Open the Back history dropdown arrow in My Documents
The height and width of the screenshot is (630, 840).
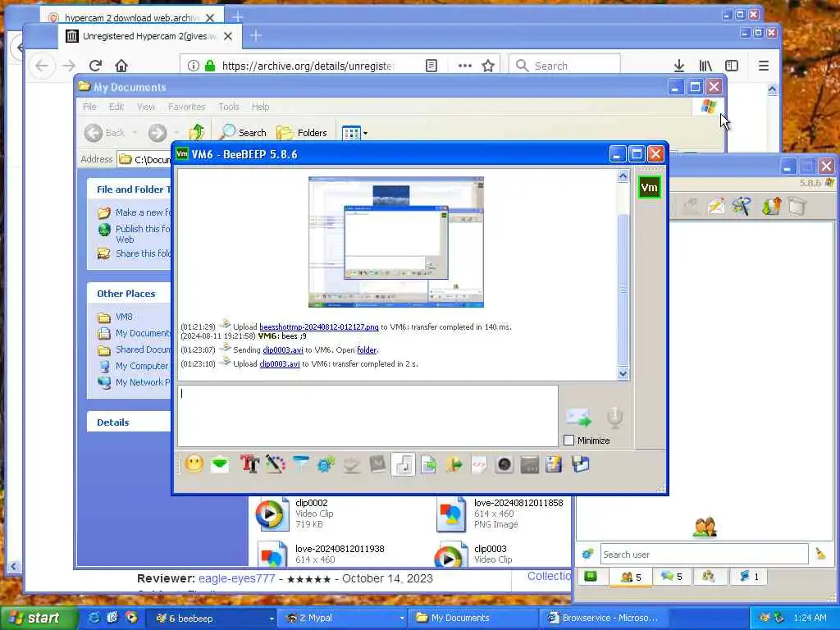click(x=134, y=133)
